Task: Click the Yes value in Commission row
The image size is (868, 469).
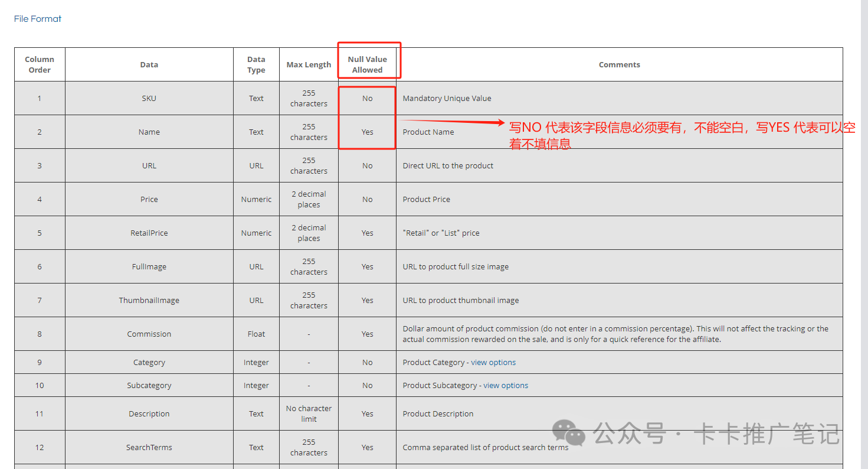Action: tap(368, 334)
